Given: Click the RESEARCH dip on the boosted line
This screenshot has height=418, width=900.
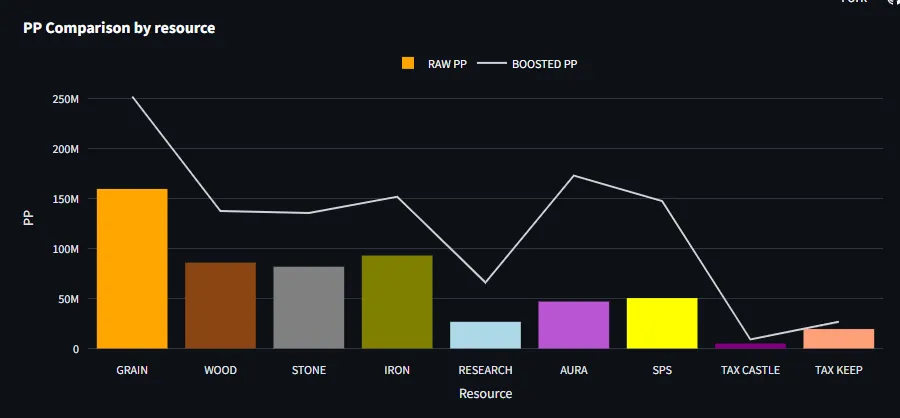Looking at the screenshot, I should (x=486, y=282).
